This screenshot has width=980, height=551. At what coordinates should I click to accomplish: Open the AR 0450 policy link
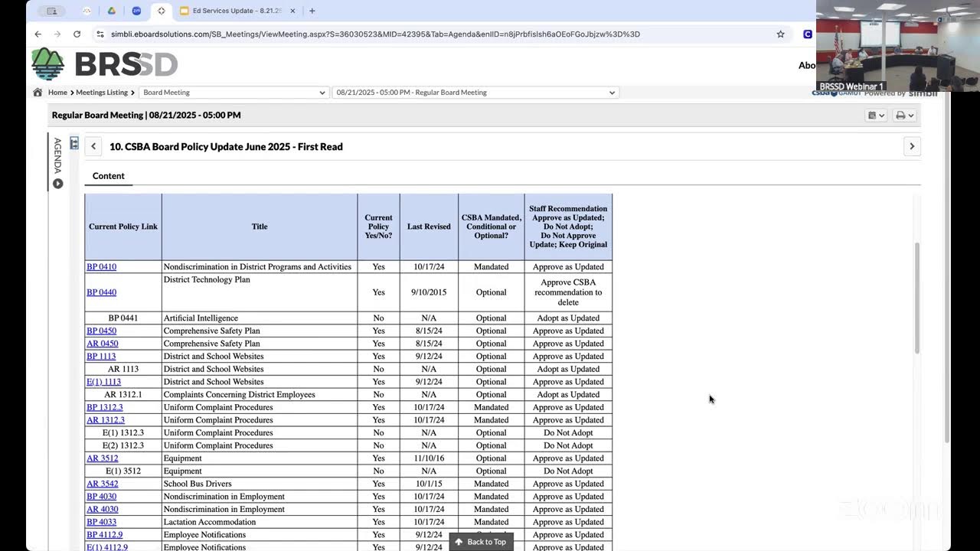click(102, 344)
